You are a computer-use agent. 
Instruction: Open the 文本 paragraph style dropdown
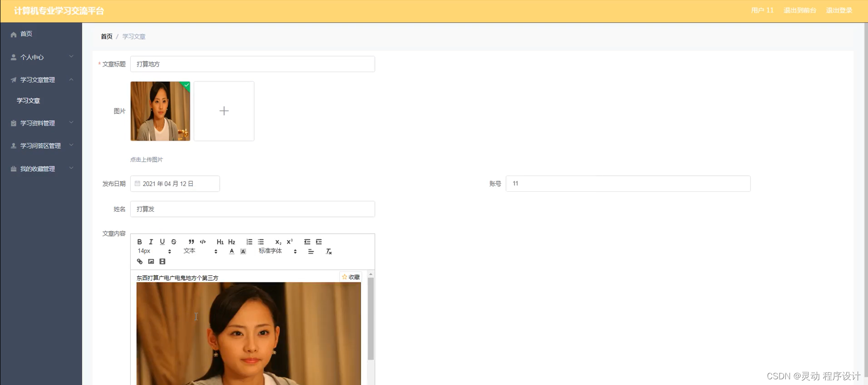(x=200, y=251)
